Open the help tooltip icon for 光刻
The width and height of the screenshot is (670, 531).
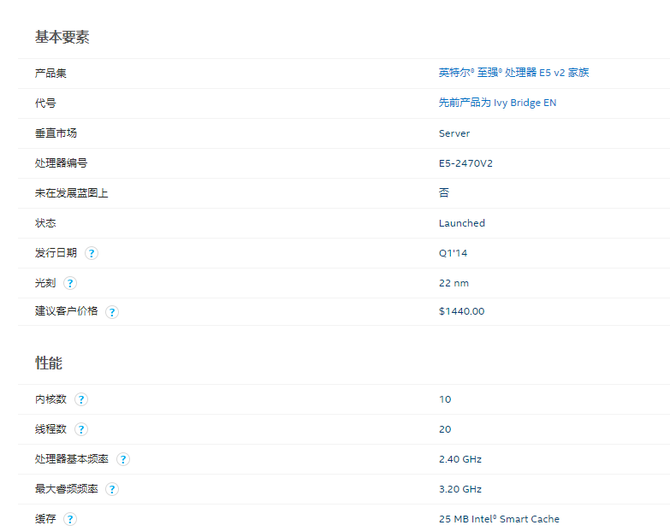(70, 283)
